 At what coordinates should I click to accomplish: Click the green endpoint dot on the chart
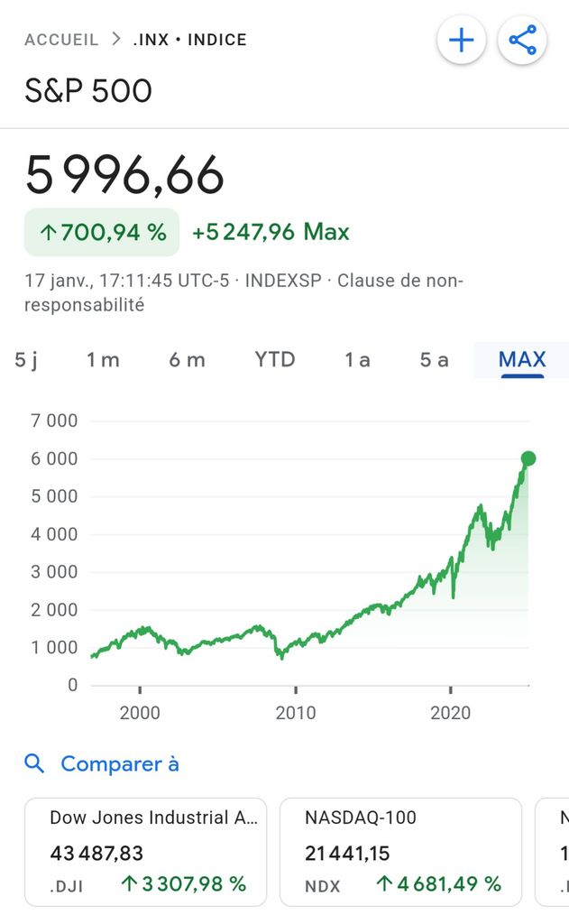tap(528, 458)
